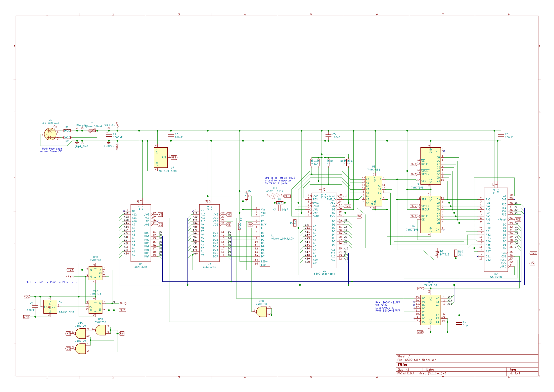This screenshot has width=554, height=392.
Task: Click the U6A 74HCT78 flip-flop body
Action: point(95,307)
